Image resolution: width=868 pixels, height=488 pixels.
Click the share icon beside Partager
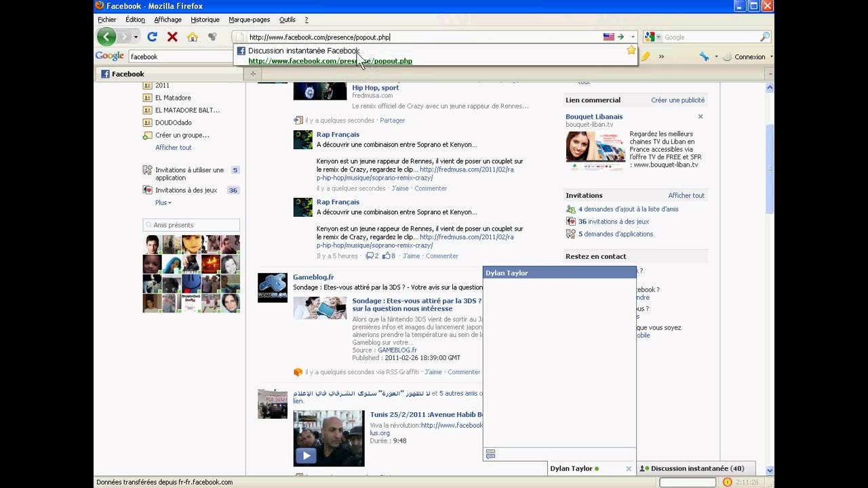click(x=298, y=120)
